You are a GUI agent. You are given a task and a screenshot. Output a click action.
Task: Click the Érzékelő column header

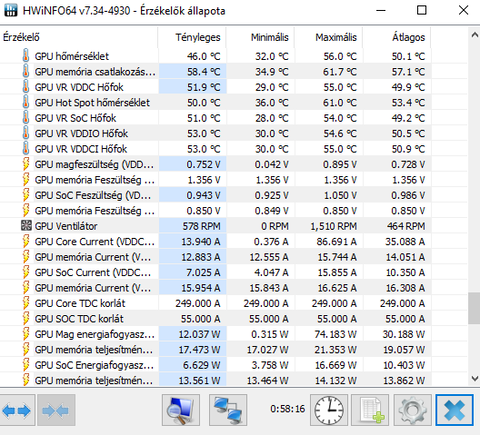(79, 37)
